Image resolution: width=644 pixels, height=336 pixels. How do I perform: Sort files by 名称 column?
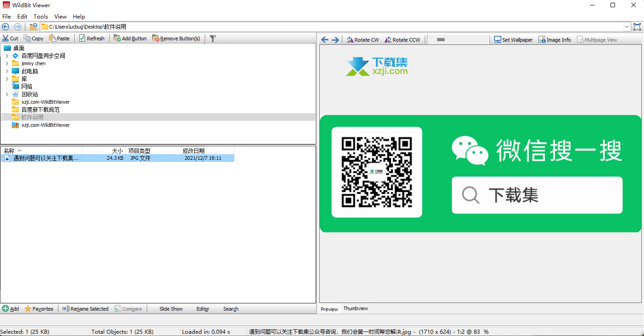tap(41, 151)
